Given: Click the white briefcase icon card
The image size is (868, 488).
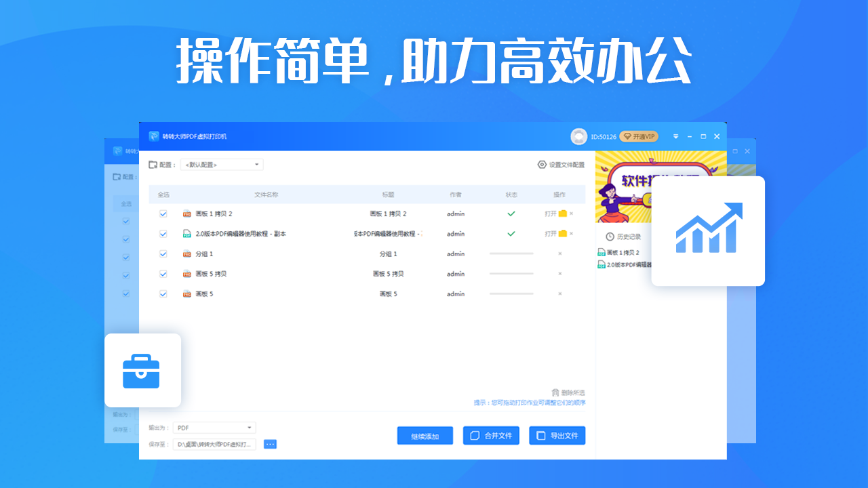Looking at the screenshot, I should tap(142, 370).
